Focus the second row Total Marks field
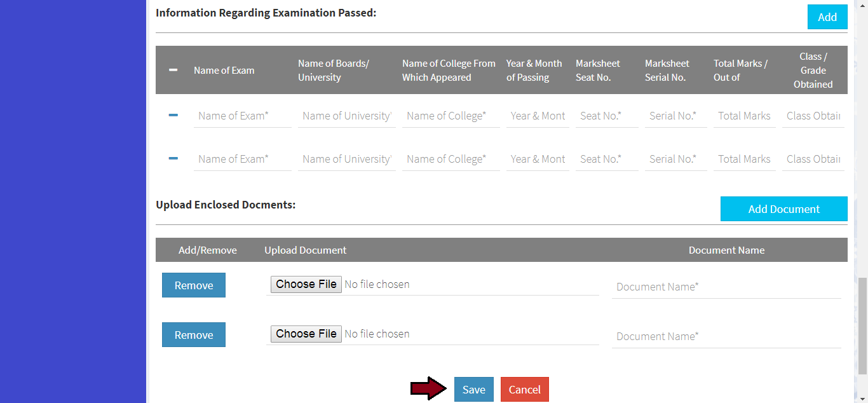 point(744,159)
